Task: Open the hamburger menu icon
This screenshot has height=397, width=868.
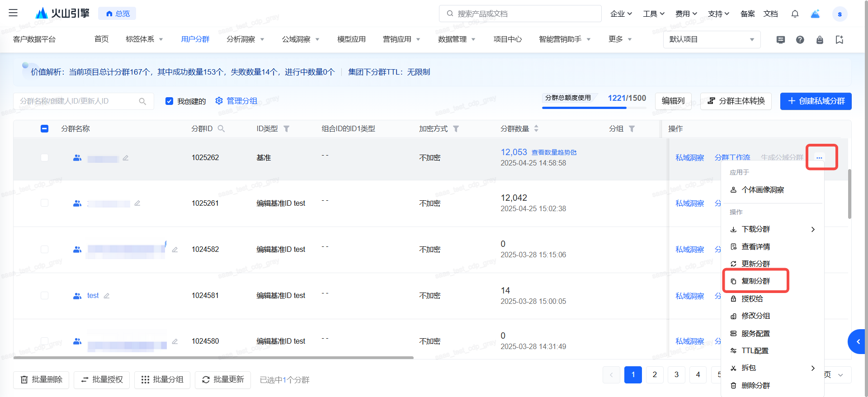Action: tap(13, 13)
